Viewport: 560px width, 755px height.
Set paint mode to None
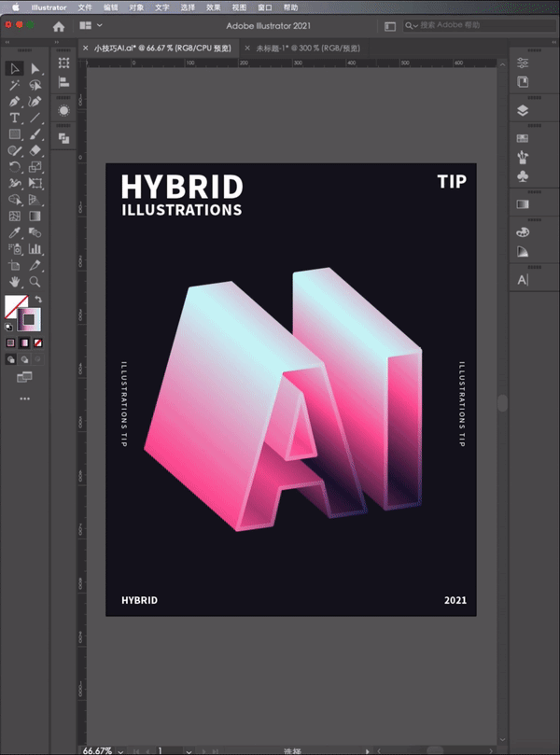(38, 343)
